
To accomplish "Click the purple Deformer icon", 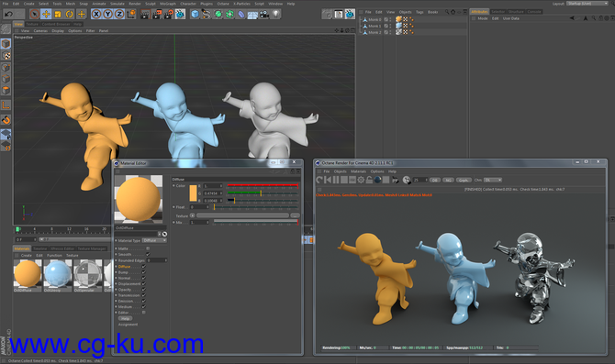I will point(241,14).
